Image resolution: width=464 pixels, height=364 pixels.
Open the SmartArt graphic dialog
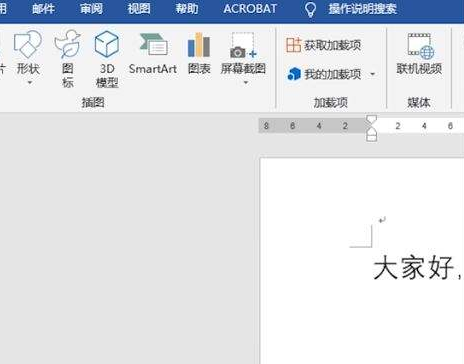click(153, 53)
